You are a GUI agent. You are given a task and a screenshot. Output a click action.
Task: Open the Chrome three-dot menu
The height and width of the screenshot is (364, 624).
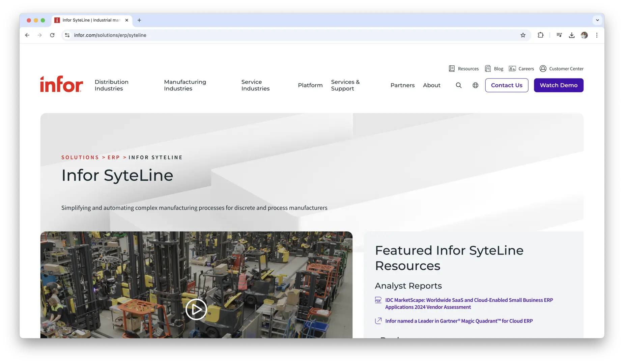tap(597, 35)
